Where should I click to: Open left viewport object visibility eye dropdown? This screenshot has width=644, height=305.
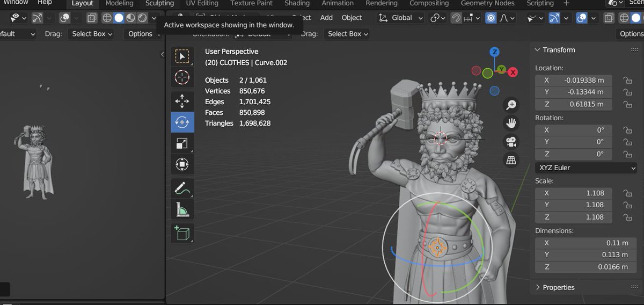point(18,18)
